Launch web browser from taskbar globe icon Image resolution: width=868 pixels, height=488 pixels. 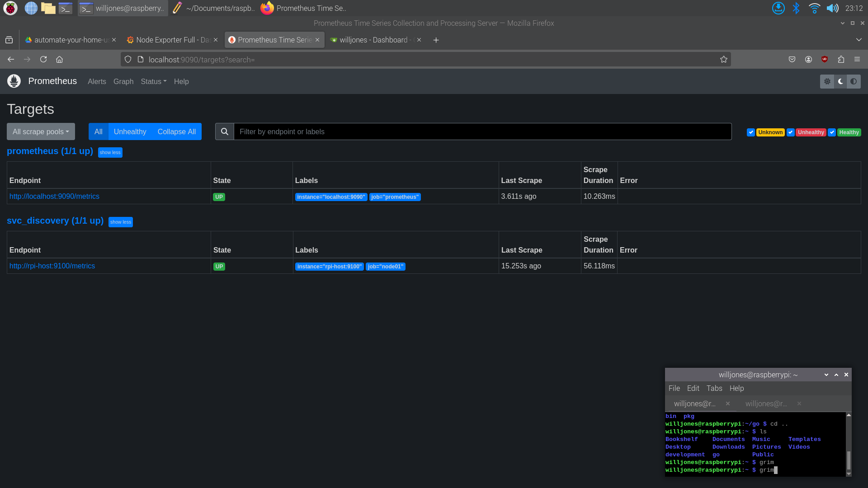coord(31,8)
